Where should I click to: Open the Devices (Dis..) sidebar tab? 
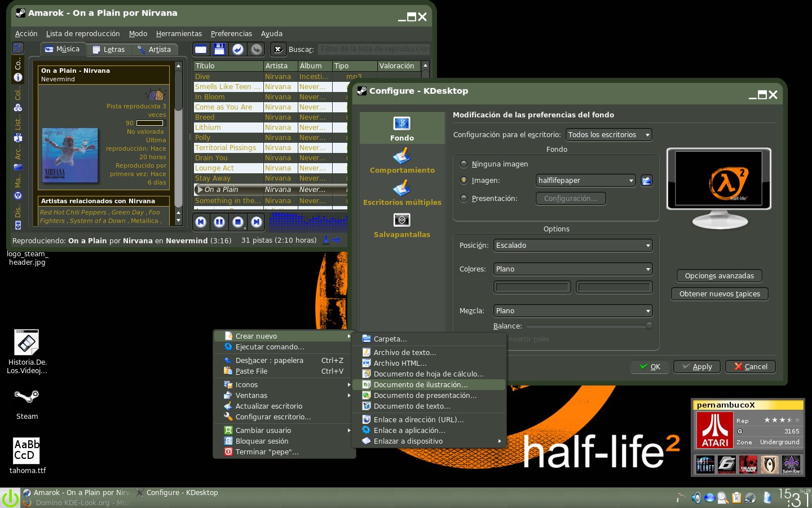[x=18, y=217]
